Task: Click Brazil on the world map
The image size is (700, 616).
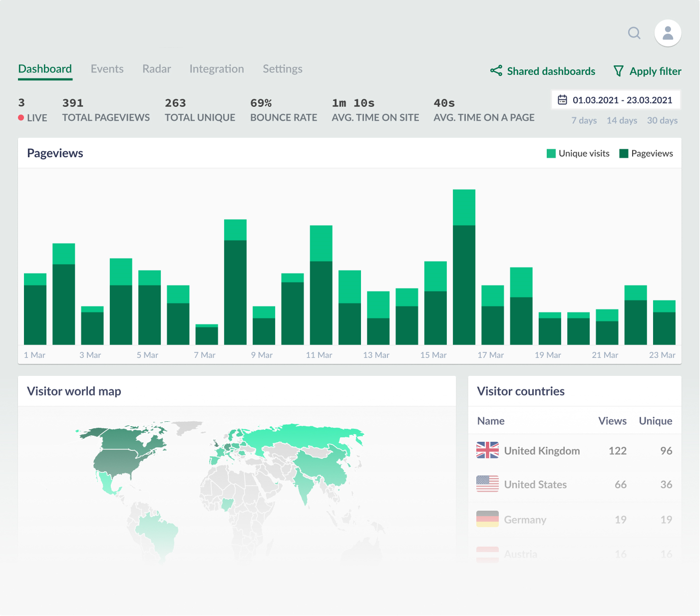Action: pos(159,534)
